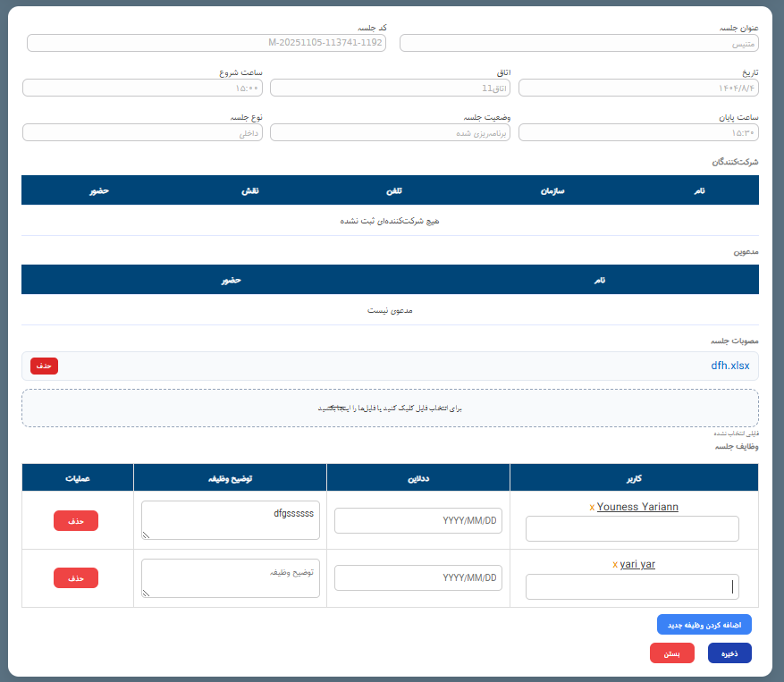This screenshot has height=682, width=784.
Task: Click the first deadline YYYY/MM/DD field
Action: pos(417,520)
